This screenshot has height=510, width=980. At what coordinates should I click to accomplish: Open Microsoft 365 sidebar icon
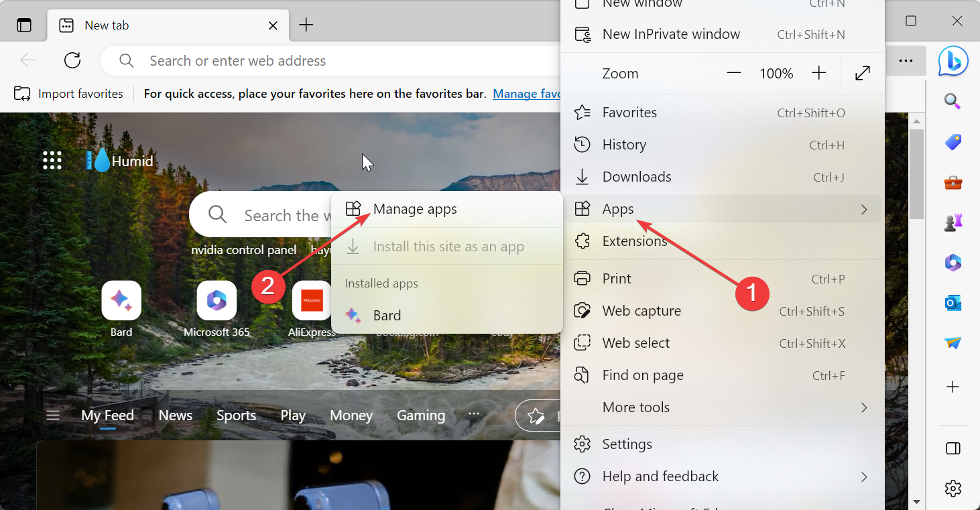953,263
